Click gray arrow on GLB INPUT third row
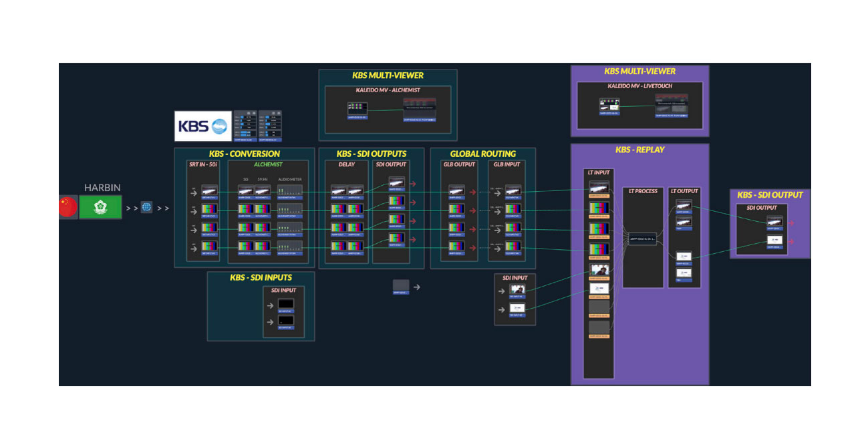868x445 pixels. point(497,229)
